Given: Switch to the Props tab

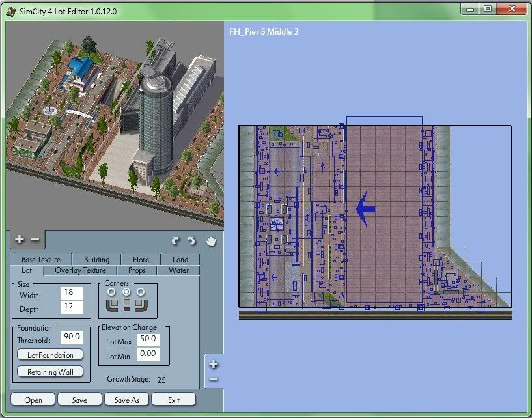Looking at the screenshot, I should point(137,270).
